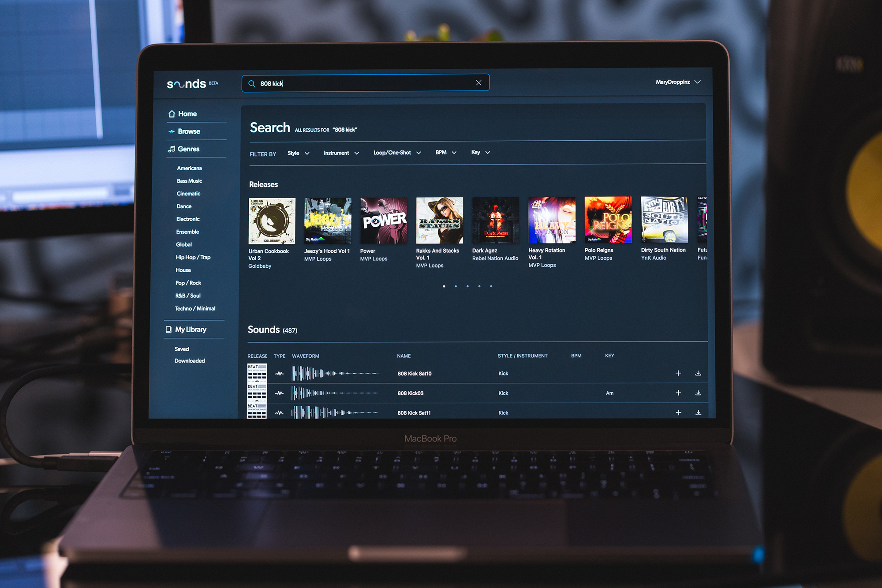The image size is (882, 588).
Task: Click download icon for 808 Kick Sat11
Action: click(x=698, y=412)
